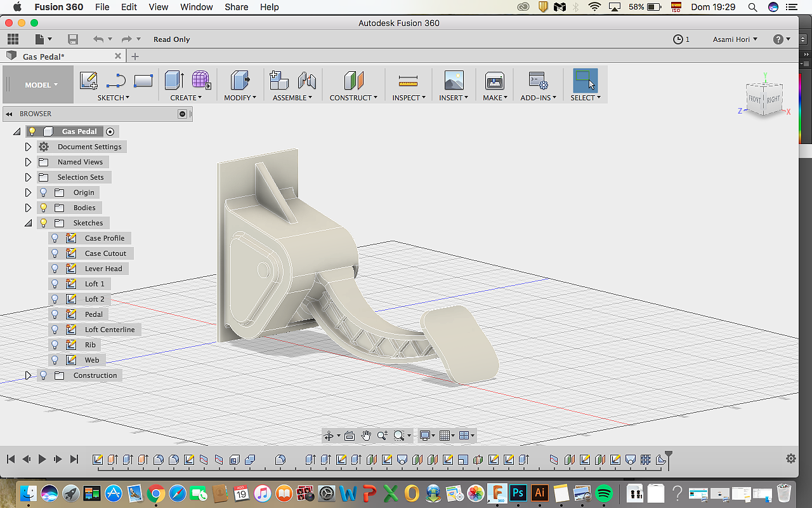The height and width of the screenshot is (508, 812).
Task: Toggle visibility of Case Profile sketch
Action: (55, 238)
